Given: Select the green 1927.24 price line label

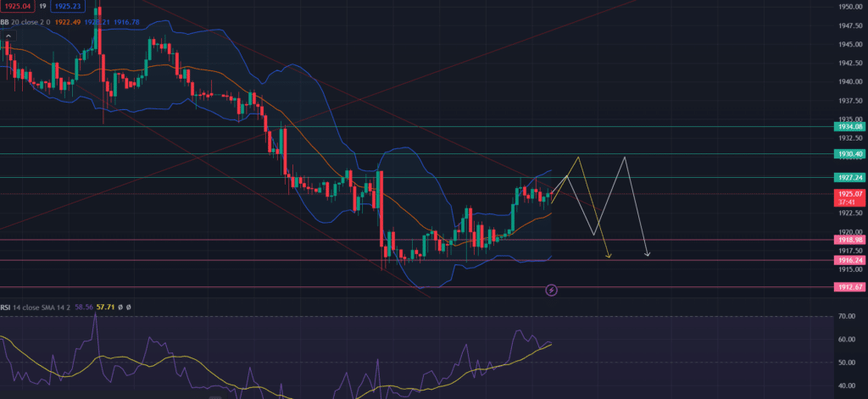Looking at the screenshot, I should pyautogui.click(x=849, y=178).
